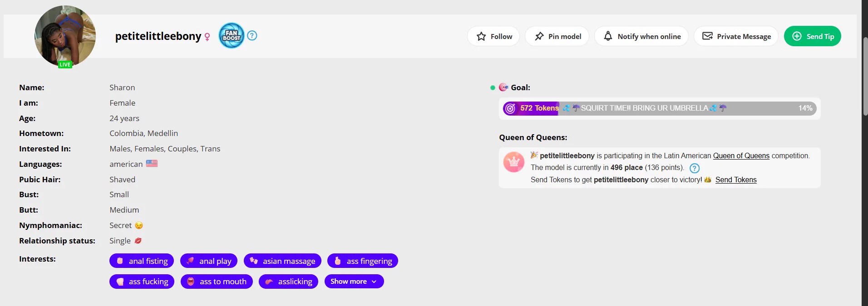The height and width of the screenshot is (306, 868).
Task: Open the Queen of Queens competition link
Action: tap(741, 155)
